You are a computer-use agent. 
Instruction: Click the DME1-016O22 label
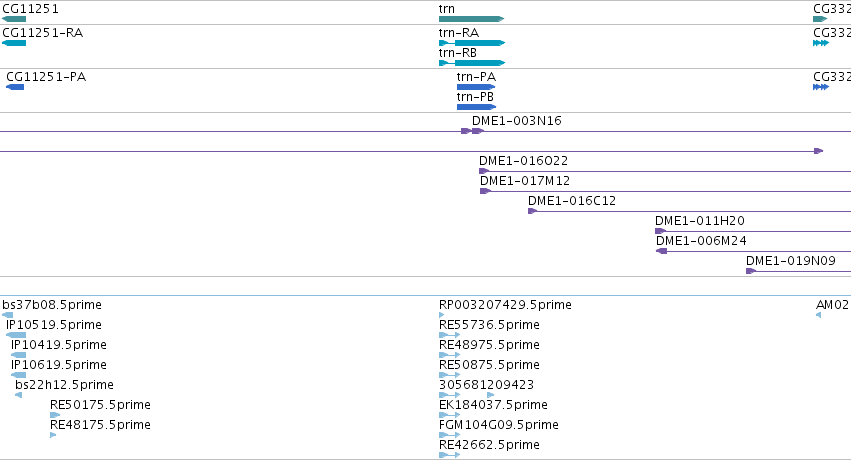click(524, 161)
